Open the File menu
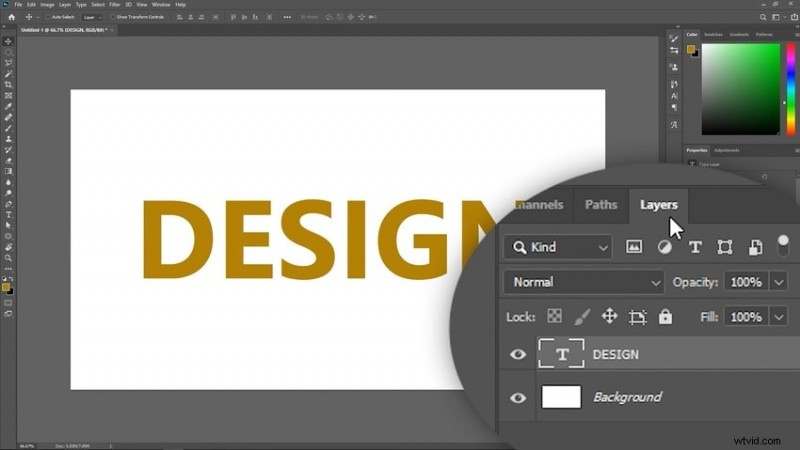 pos(18,5)
